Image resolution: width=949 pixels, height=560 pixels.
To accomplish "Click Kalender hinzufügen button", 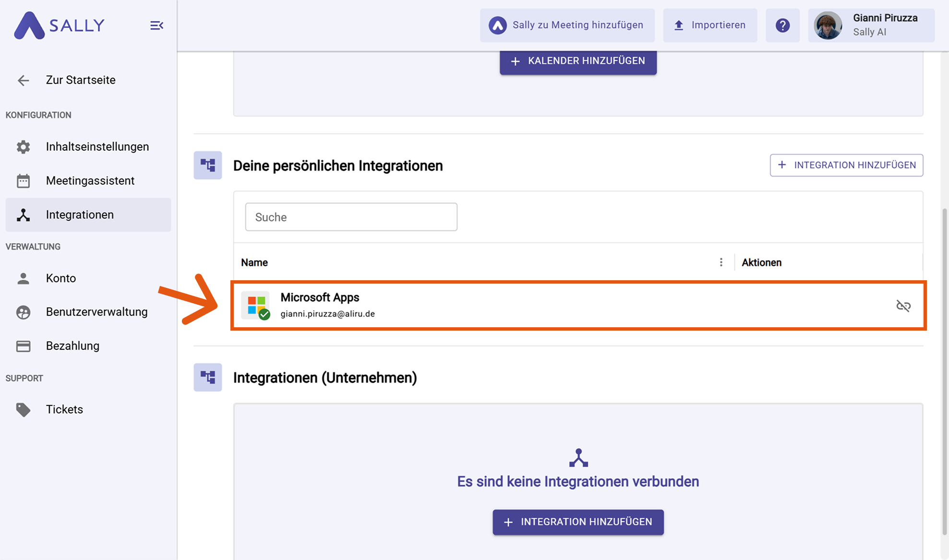I will (578, 61).
